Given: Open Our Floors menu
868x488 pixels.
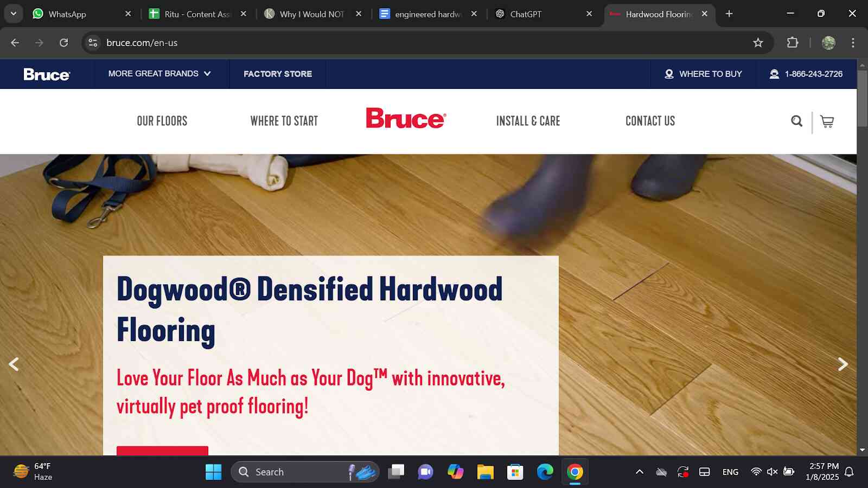Looking at the screenshot, I should (x=162, y=121).
